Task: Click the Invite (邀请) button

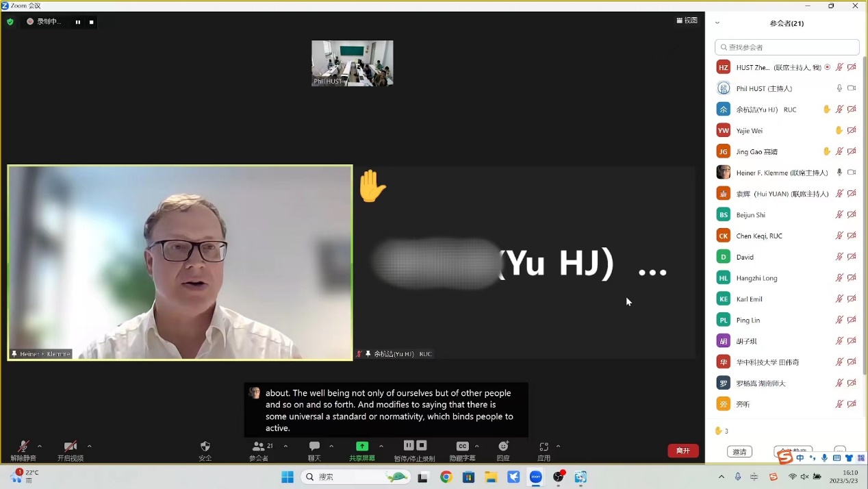Action: (739, 452)
